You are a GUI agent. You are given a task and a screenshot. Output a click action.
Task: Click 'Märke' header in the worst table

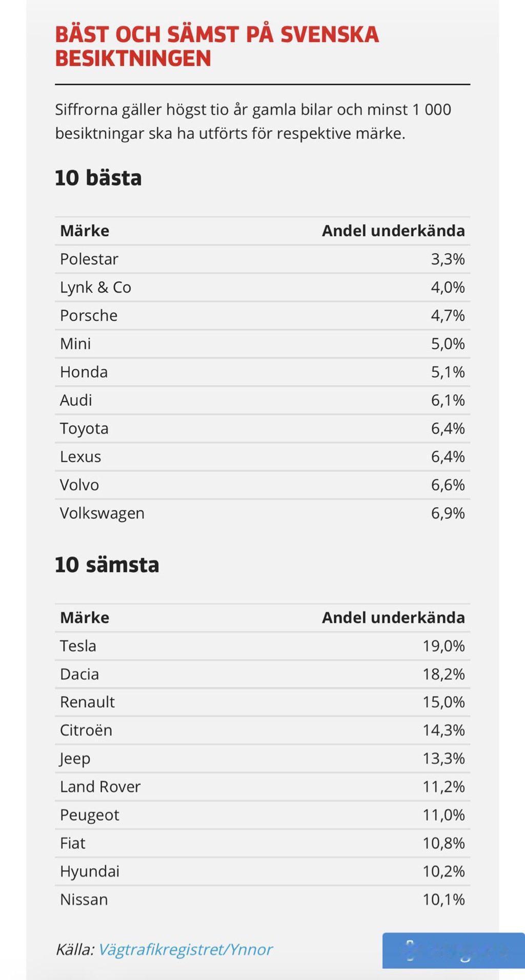click(85, 617)
